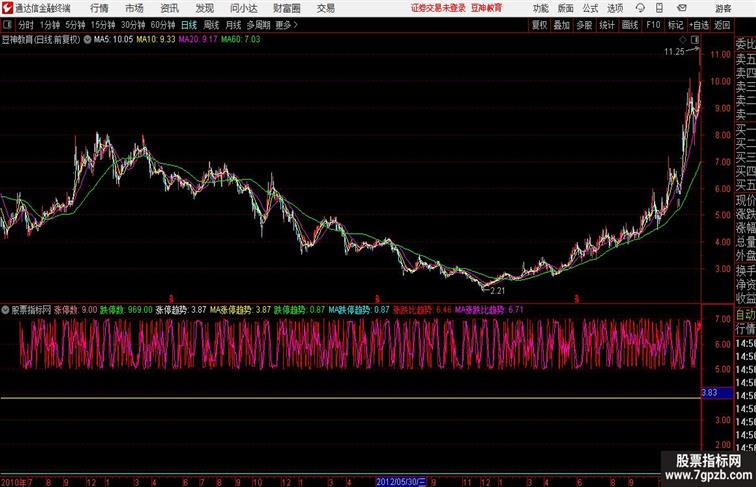Click the 标记 mark button
Screen dimensions: 756x487
point(675,25)
